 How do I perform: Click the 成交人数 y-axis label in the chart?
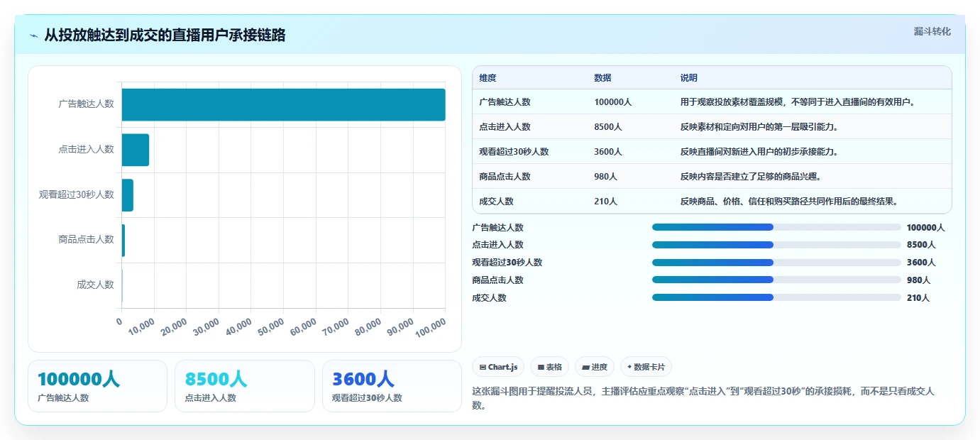(x=95, y=285)
